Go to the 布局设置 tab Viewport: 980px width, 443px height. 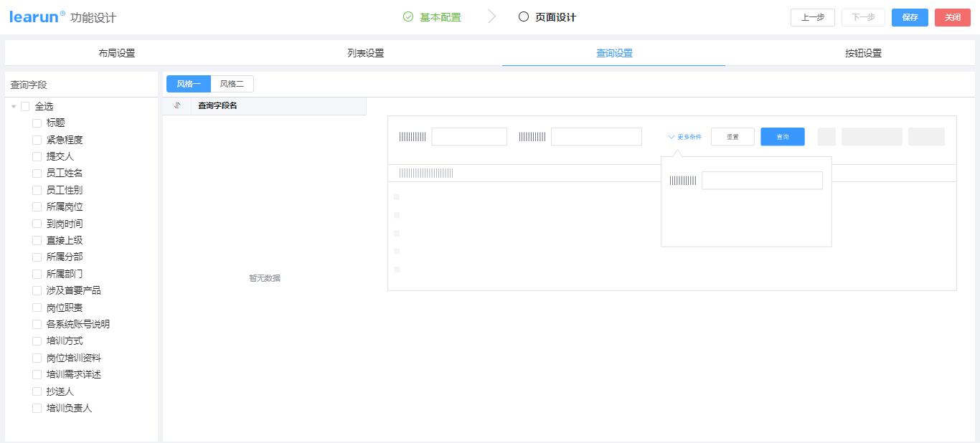(x=116, y=52)
